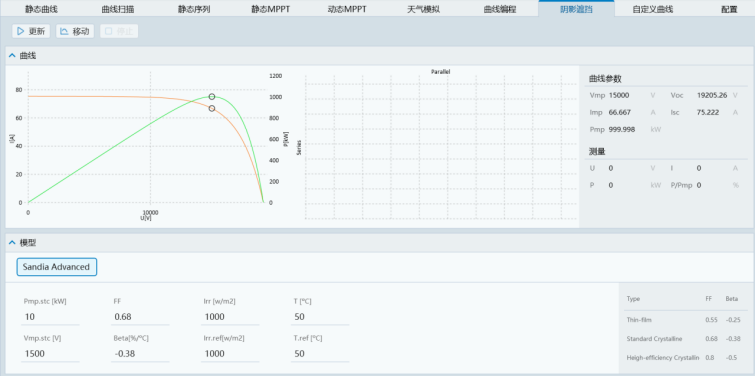Viewport: 755px width, 376px height.
Task: Open the 自定义曲线 tab
Action: 652,9
